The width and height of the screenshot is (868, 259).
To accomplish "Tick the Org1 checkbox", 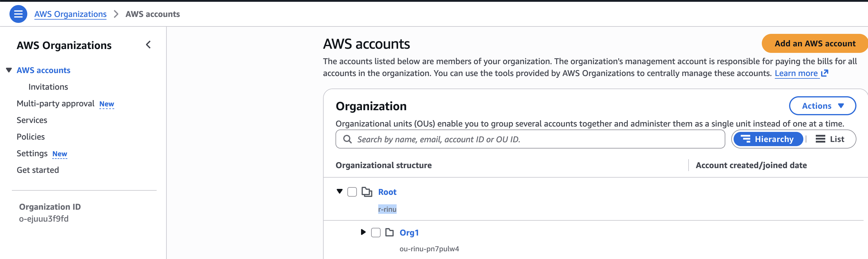I will (375, 232).
